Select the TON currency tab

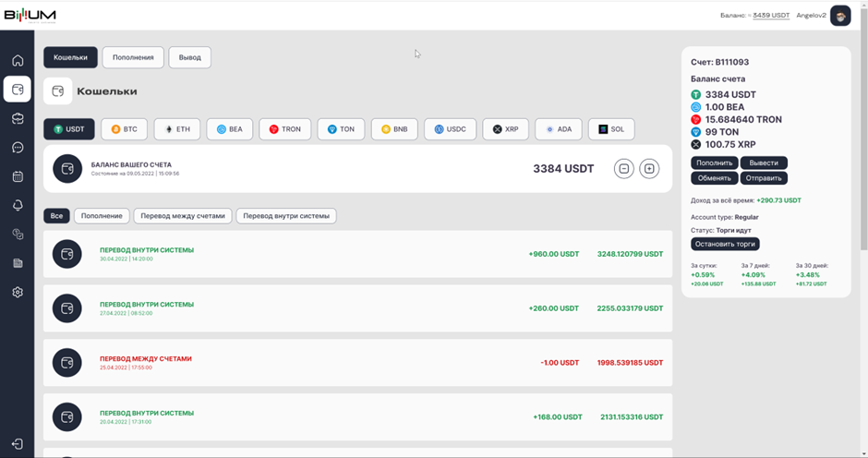tap(341, 129)
